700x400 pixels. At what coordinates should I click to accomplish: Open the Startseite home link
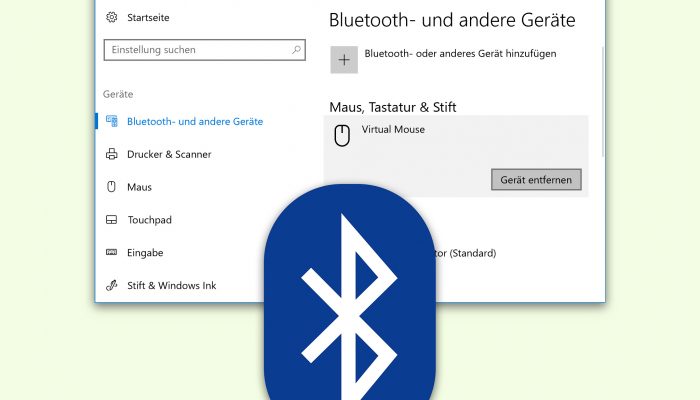[x=148, y=17]
